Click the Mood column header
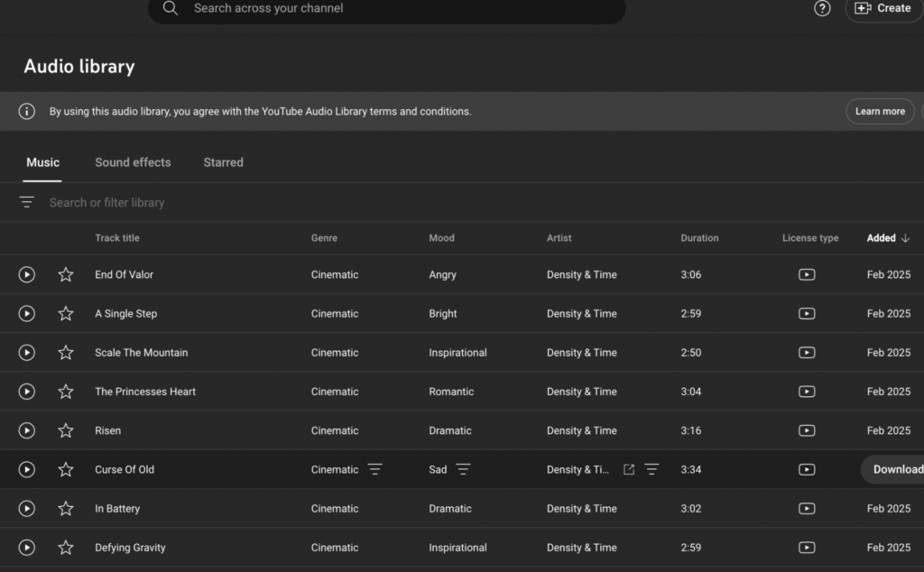924x572 pixels. coord(441,238)
